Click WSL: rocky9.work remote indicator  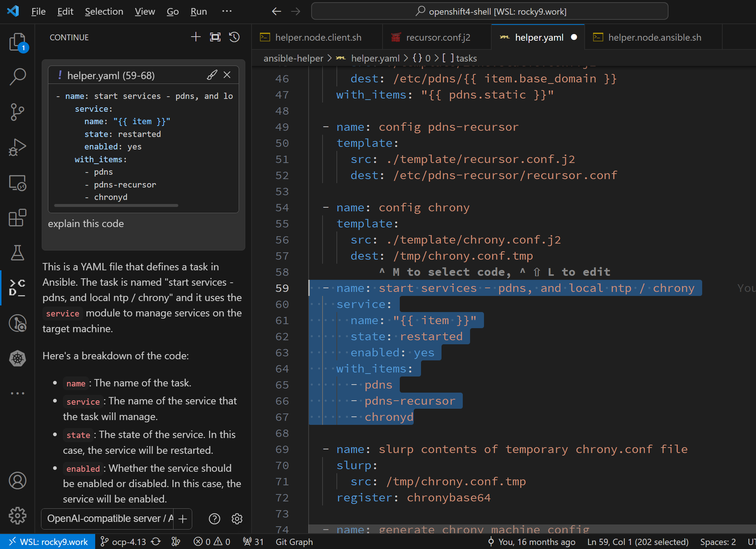[48, 542]
